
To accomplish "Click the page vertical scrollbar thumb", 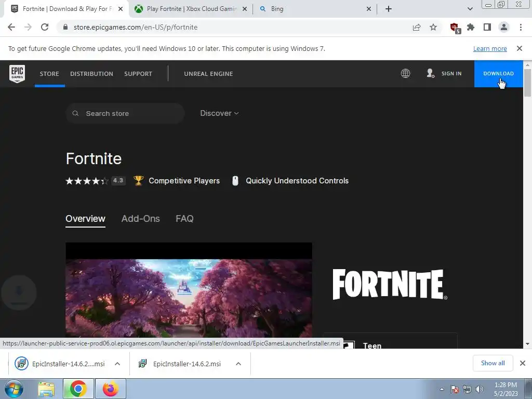I will pos(527,83).
